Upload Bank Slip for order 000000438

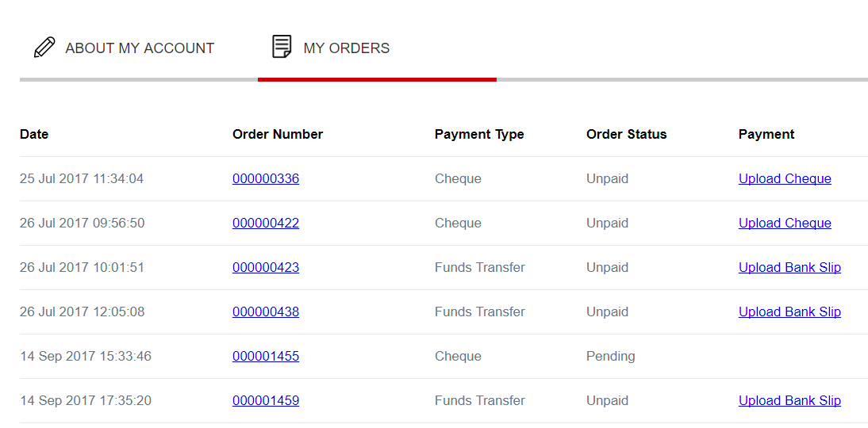(789, 311)
